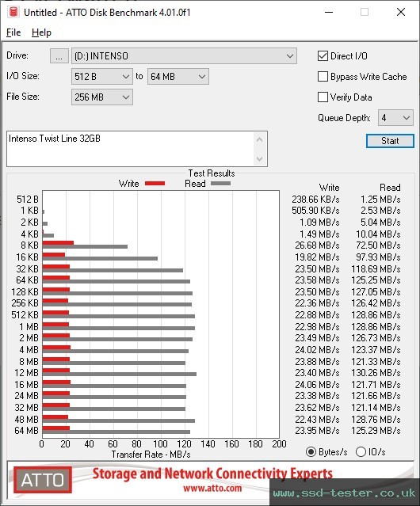Click the ATTO Disk Benchmark app icon
The height and width of the screenshot is (506, 420).
[13, 12]
